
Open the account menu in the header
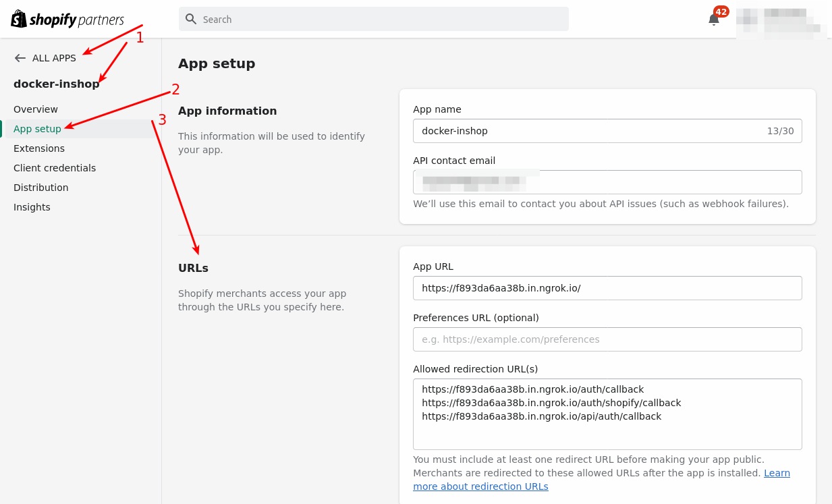(x=781, y=22)
